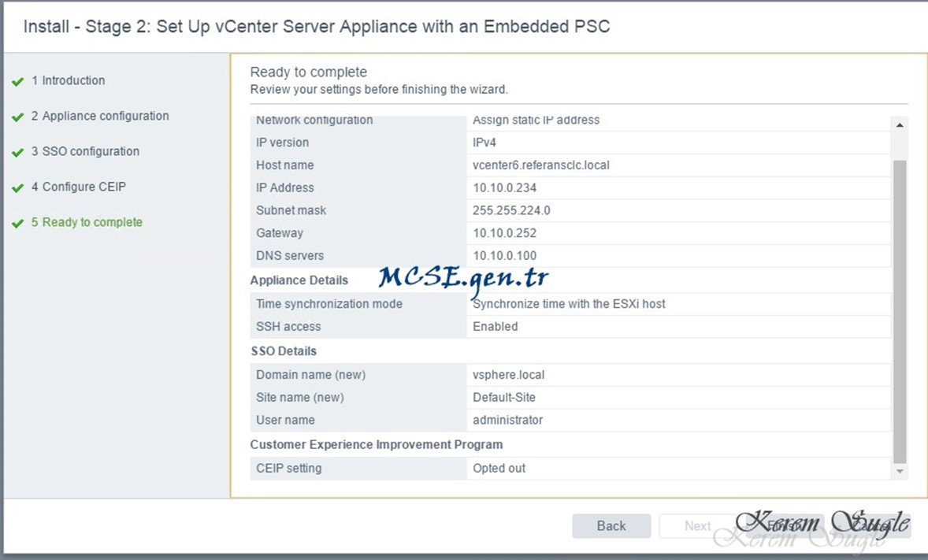Image resolution: width=928 pixels, height=560 pixels.
Task: Select step 4 Configure CEIP
Action: coord(78,187)
